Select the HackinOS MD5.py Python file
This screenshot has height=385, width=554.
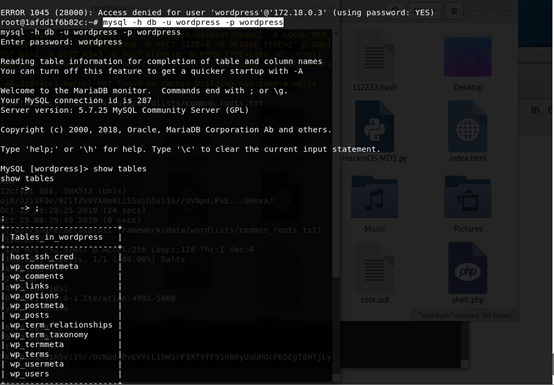[375, 127]
